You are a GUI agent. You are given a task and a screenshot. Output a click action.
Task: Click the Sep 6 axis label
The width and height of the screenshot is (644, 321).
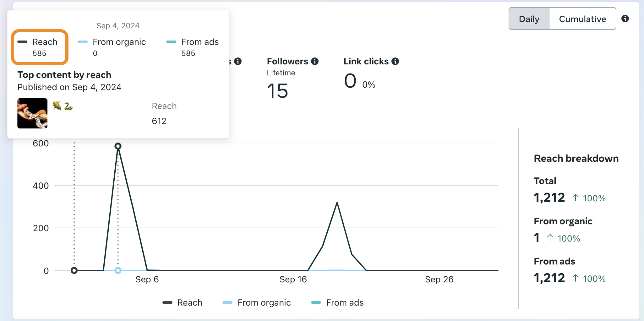pyautogui.click(x=147, y=279)
